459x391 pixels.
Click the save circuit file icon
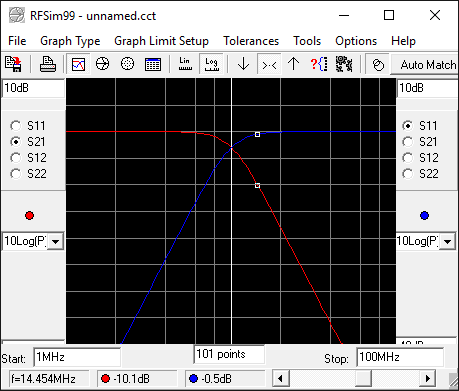(x=14, y=64)
